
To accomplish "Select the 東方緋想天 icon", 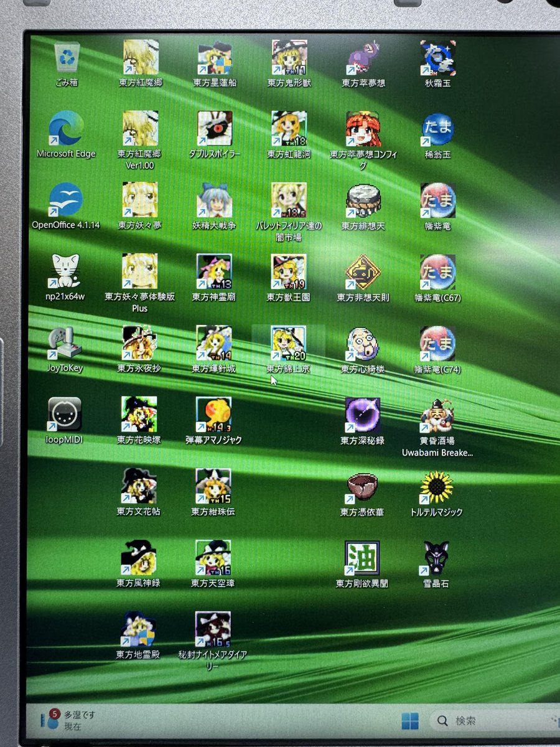I will [363, 200].
